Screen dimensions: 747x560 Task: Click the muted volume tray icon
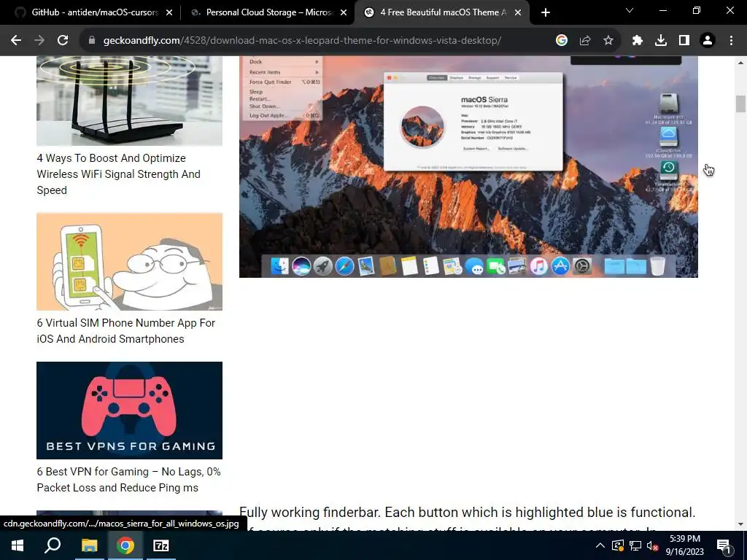coord(653,545)
